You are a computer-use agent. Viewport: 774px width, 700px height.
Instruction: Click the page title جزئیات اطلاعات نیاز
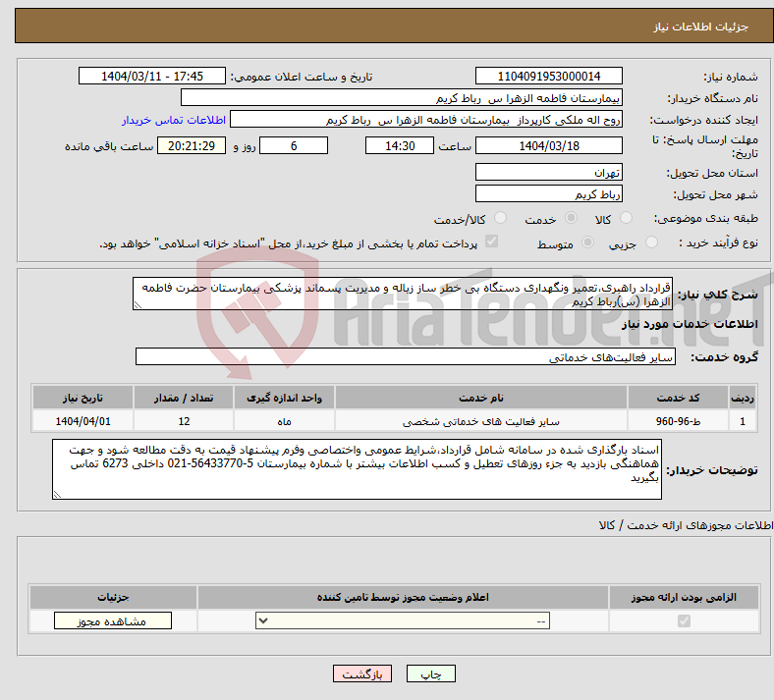click(x=701, y=27)
